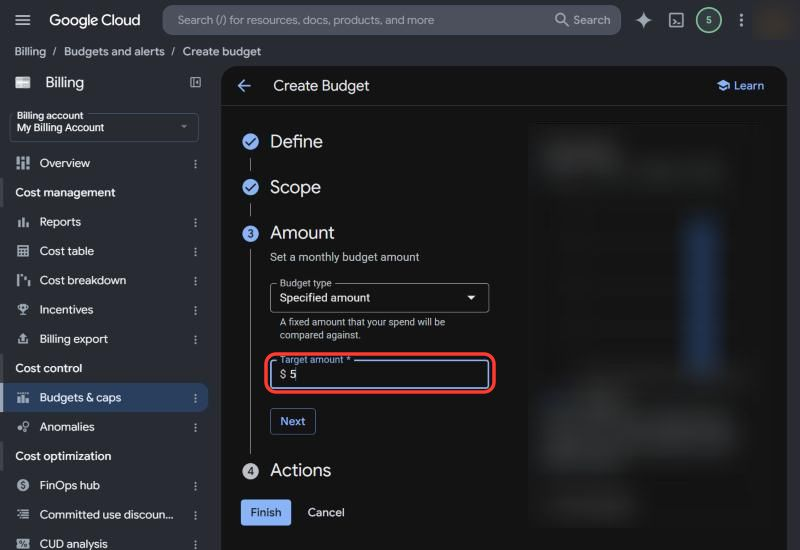This screenshot has height=550, width=800.
Task: Open more options next to Reports
Action: click(195, 222)
